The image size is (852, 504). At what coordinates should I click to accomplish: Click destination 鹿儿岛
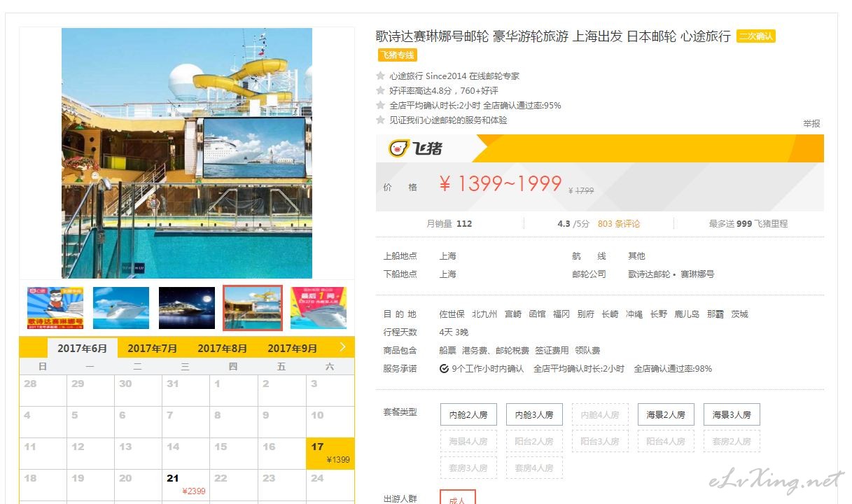coord(687,314)
